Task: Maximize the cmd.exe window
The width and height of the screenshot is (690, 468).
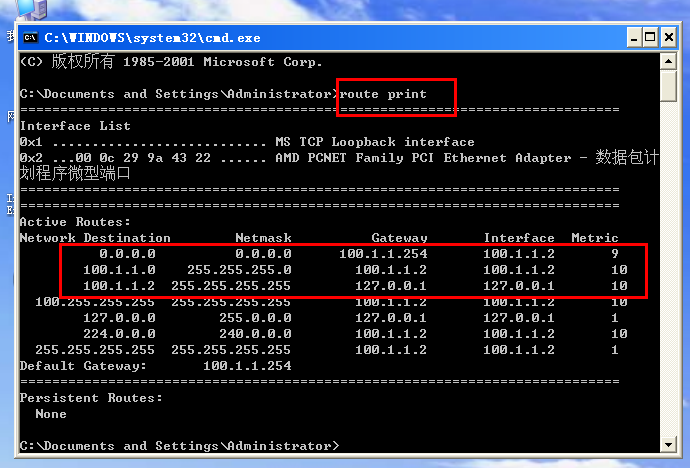Action: tap(650, 38)
